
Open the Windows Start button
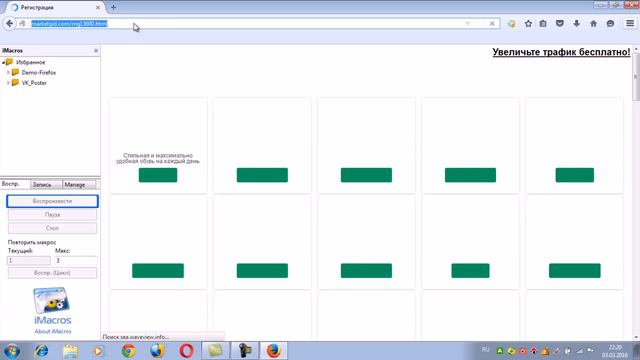(12, 351)
